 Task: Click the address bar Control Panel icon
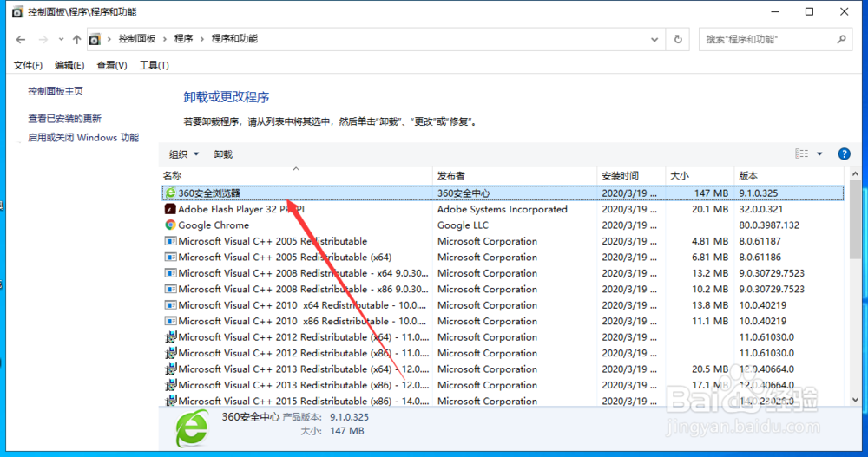95,39
